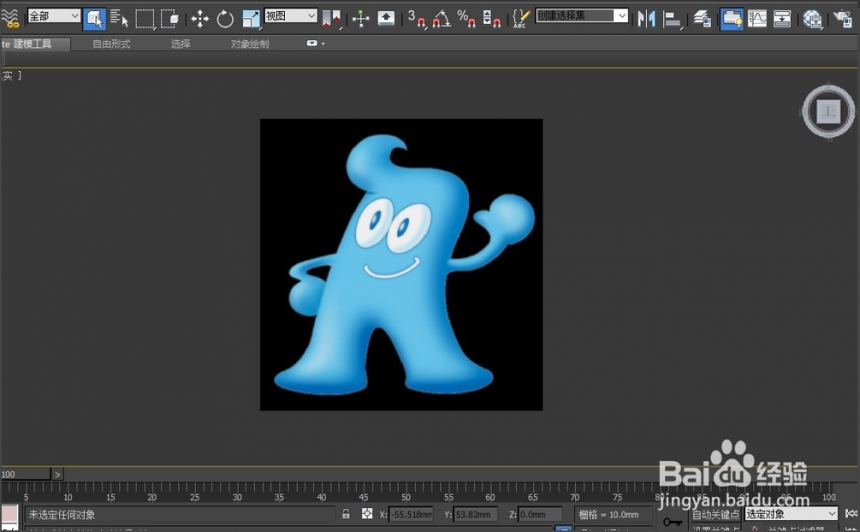Viewport: 860px width, 532px height.
Task: Click the Z coordinate field
Action: [540, 514]
